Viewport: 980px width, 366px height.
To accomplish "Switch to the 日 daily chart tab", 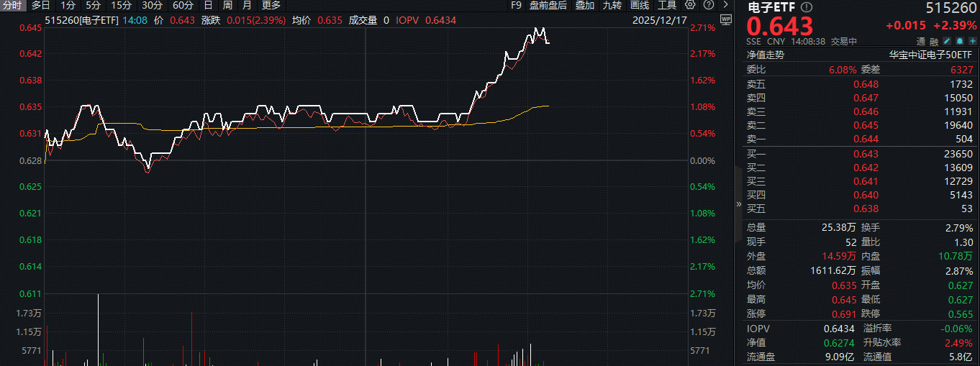I will pyautogui.click(x=208, y=5).
